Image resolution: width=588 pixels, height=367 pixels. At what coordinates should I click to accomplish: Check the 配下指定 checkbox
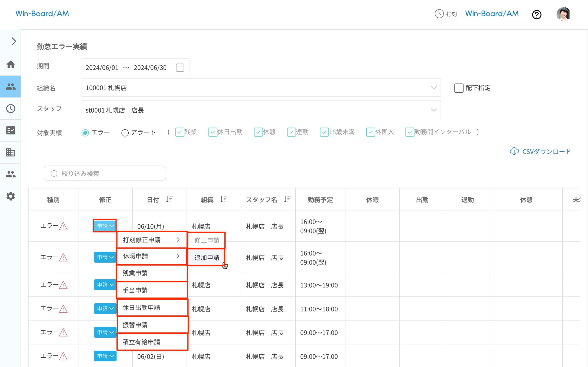458,88
